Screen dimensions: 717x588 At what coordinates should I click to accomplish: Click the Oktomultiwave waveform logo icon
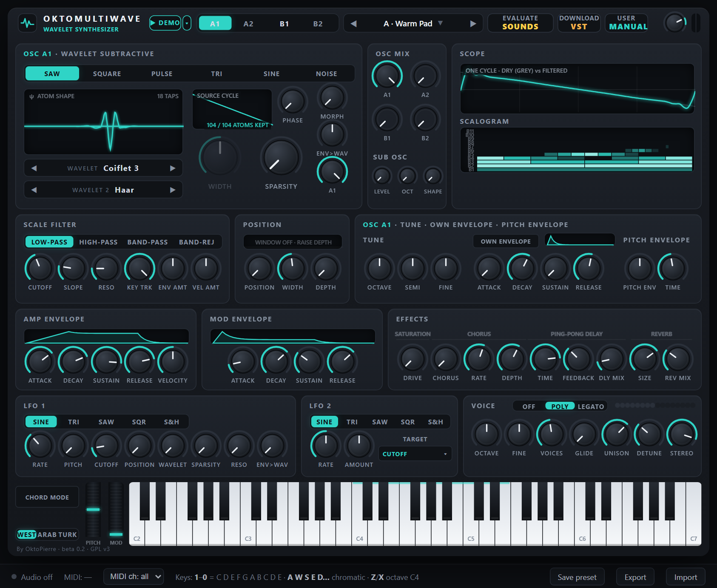28,23
